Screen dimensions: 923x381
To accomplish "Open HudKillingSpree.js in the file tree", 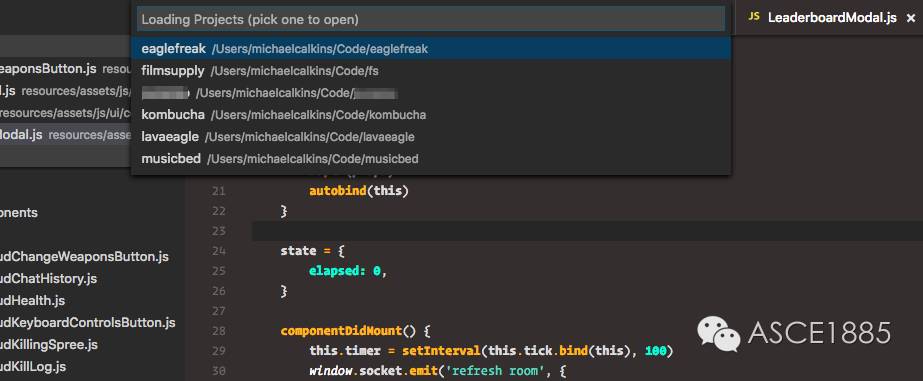I will [49, 344].
